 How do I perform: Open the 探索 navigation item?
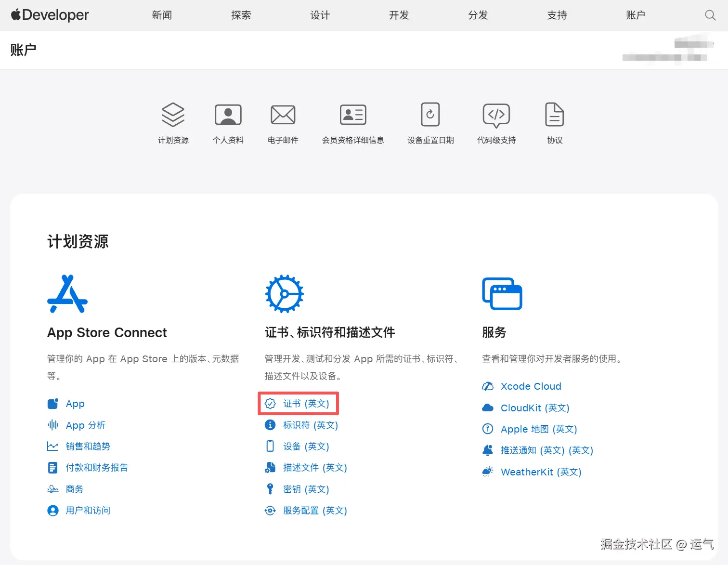click(x=241, y=15)
